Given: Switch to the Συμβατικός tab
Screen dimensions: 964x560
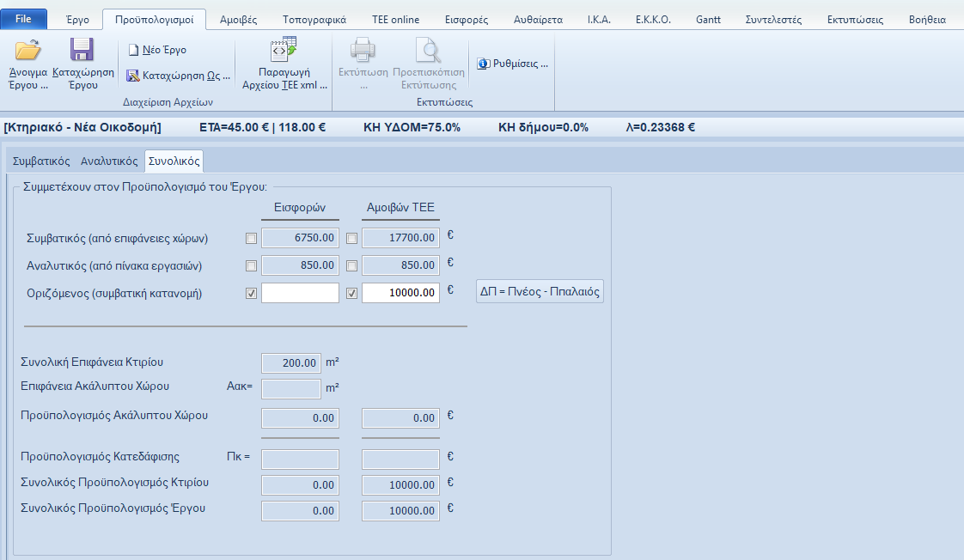Looking at the screenshot, I should (x=41, y=161).
